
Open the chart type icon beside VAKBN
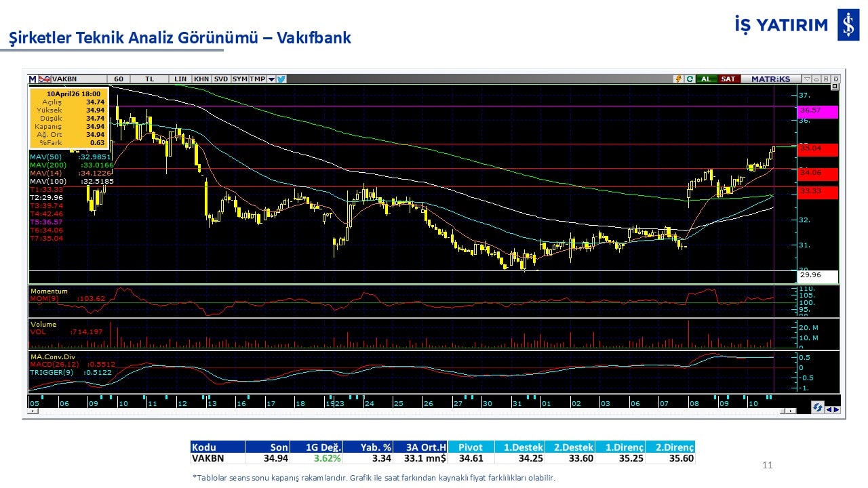[x=45, y=79]
